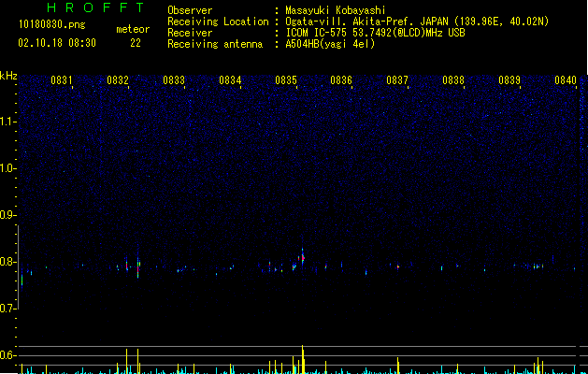Click the 1.1 kHz axis label

(x=8, y=122)
